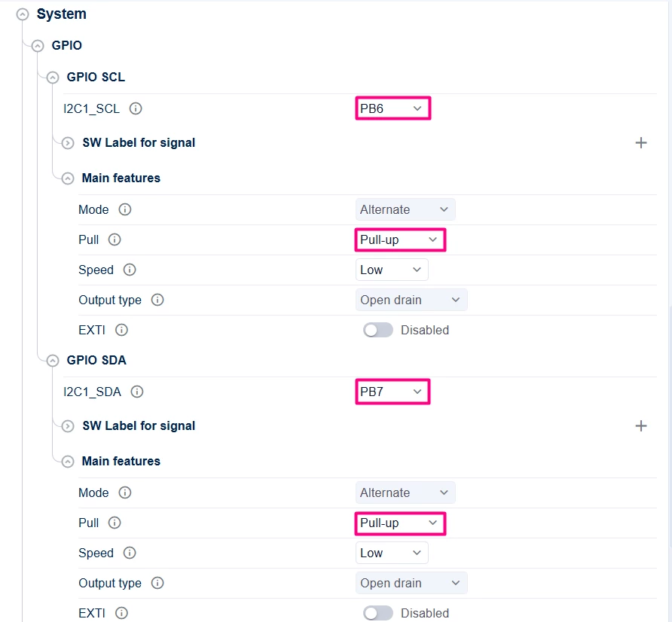
Task: Collapse the GPIO SCL node
Action: click(53, 78)
